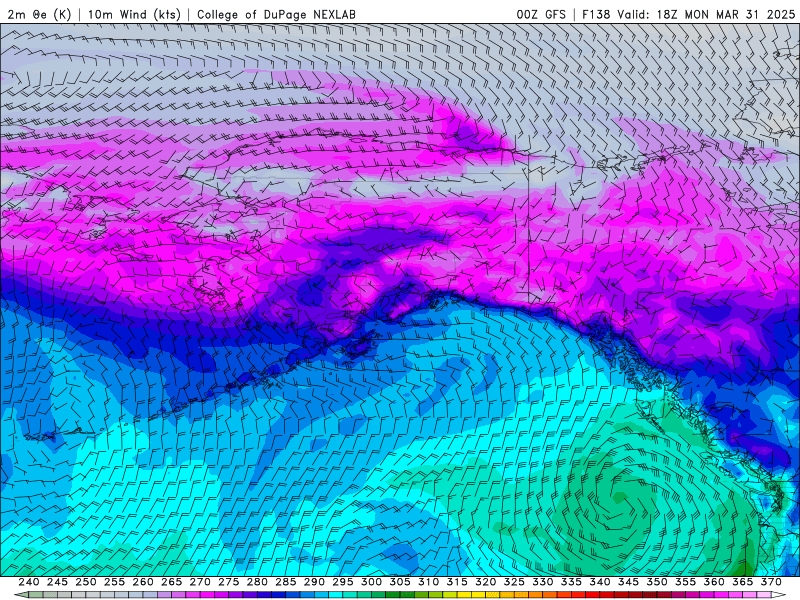Click the 360 value on the color scale
The image size is (800, 600).
point(714,582)
